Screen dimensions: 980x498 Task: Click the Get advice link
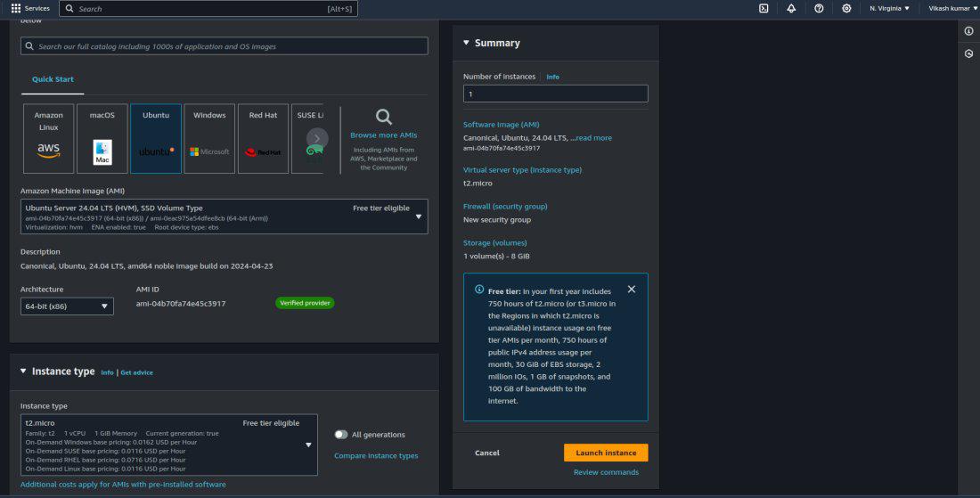tap(137, 372)
